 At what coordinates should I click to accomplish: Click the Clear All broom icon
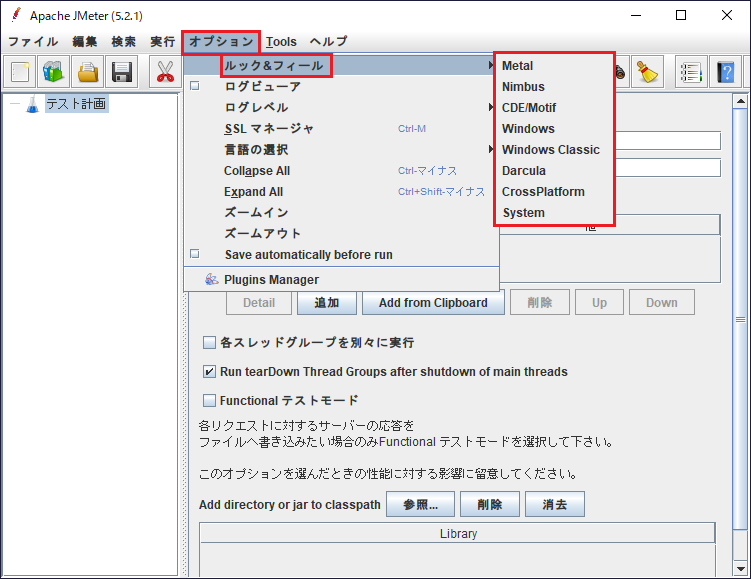(x=647, y=72)
